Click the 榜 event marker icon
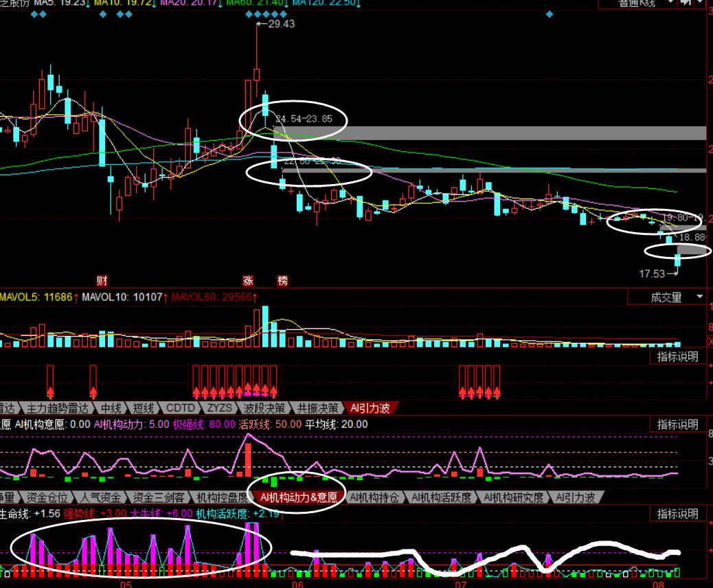 coord(282,280)
